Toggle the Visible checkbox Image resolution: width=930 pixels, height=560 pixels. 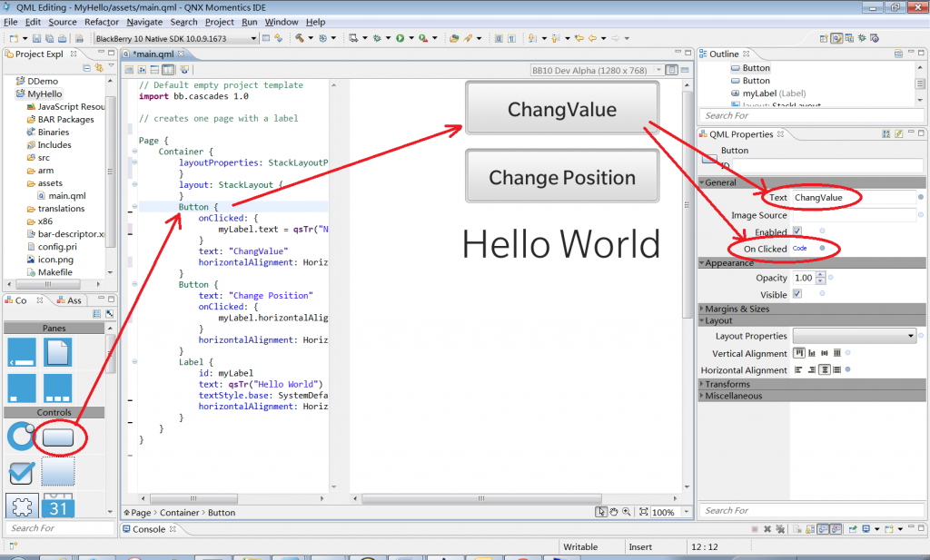797,294
